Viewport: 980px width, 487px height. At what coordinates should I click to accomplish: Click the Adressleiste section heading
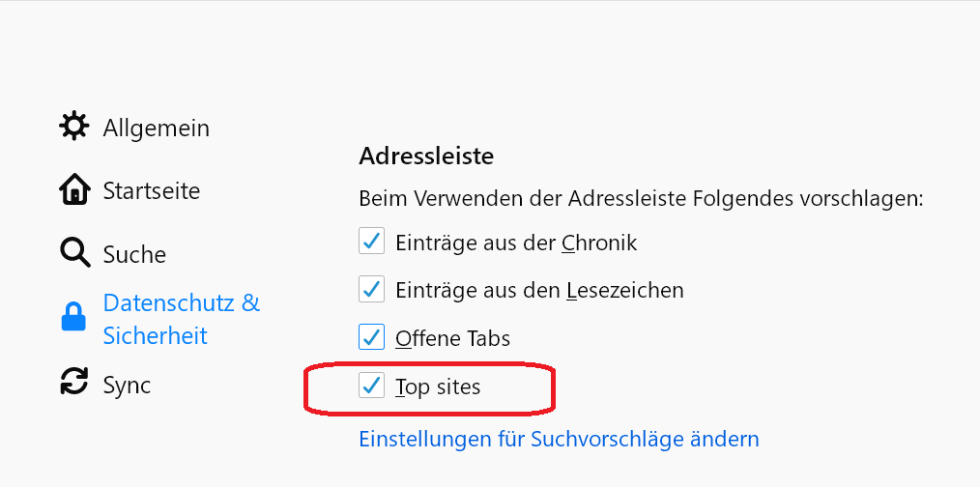click(x=426, y=156)
